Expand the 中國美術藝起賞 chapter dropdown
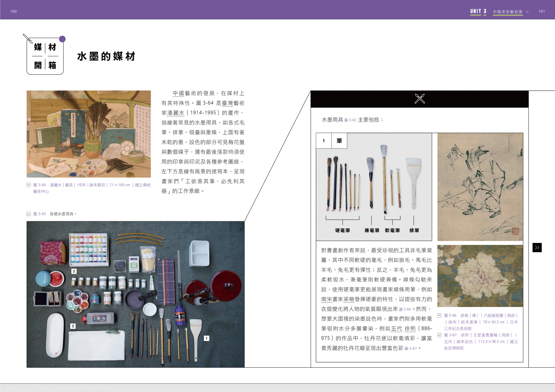Image resolution: width=555 pixels, height=392 pixels. pyautogui.click(x=527, y=12)
